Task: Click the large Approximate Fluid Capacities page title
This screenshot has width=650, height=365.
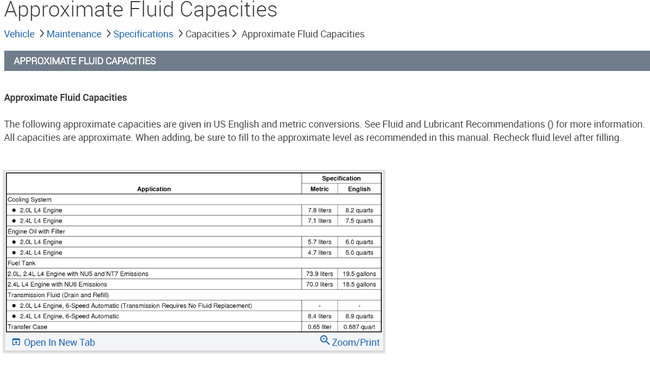Action: tap(141, 10)
